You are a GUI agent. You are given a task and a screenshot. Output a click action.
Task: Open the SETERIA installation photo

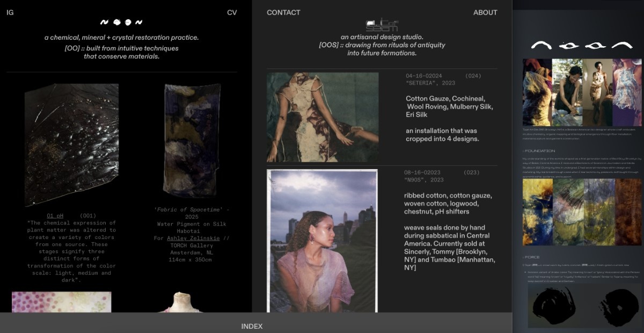tap(322, 117)
